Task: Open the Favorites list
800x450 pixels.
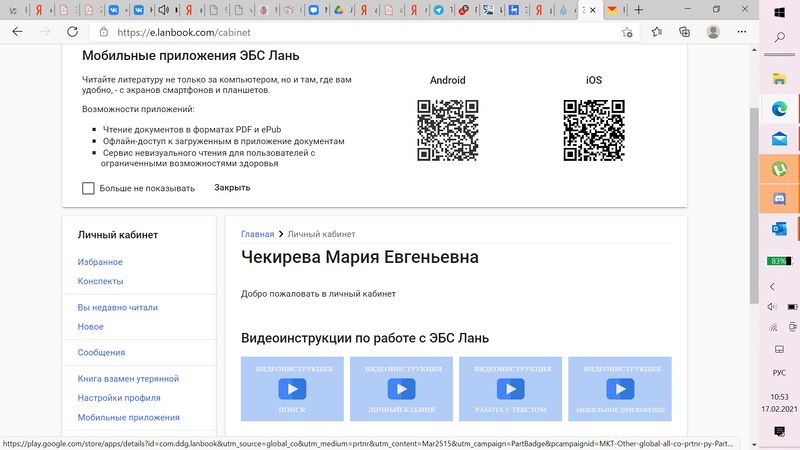Action: point(657,32)
